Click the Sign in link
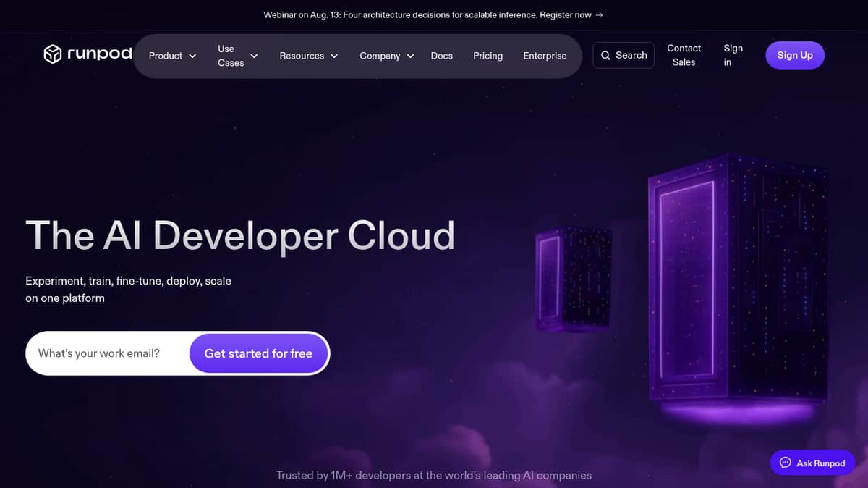868x488 pixels. (733, 55)
